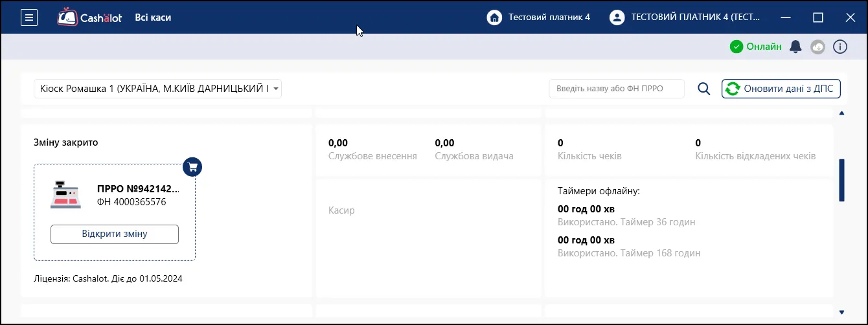Select the ПРРО №942142... title
Image resolution: width=868 pixels, height=325 pixels.
tap(138, 189)
